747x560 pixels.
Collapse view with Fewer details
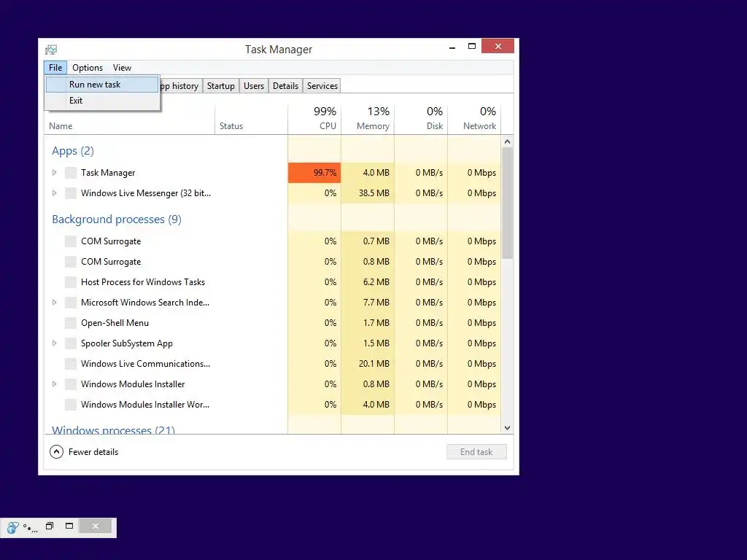84,452
